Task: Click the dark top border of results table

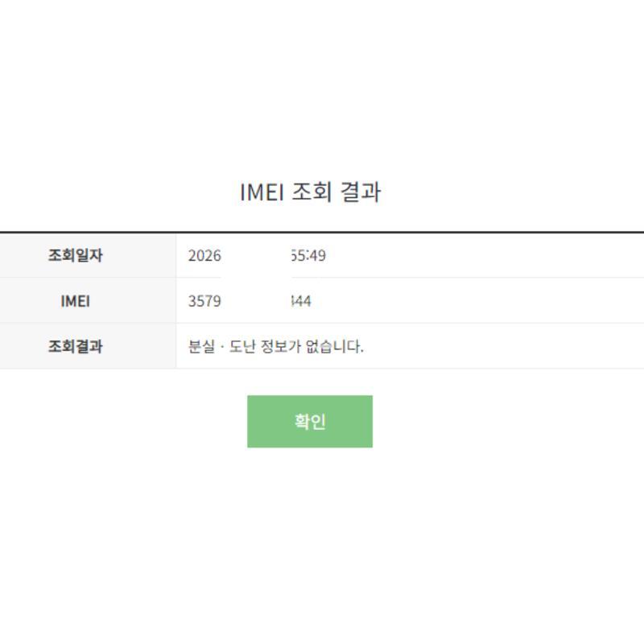Action: pos(322,232)
